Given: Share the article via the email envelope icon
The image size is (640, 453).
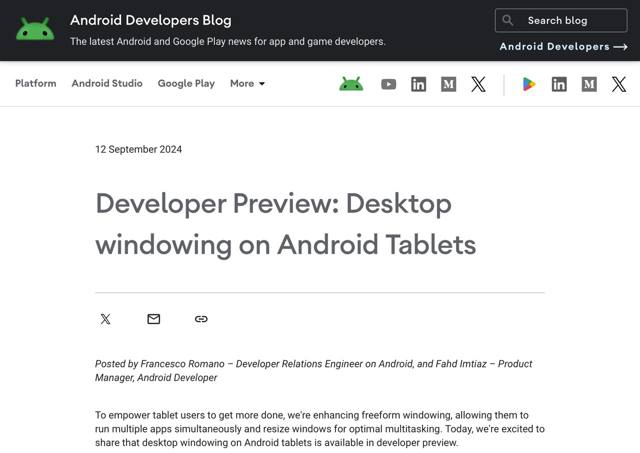Looking at the screenshot, I should point(153,319).
